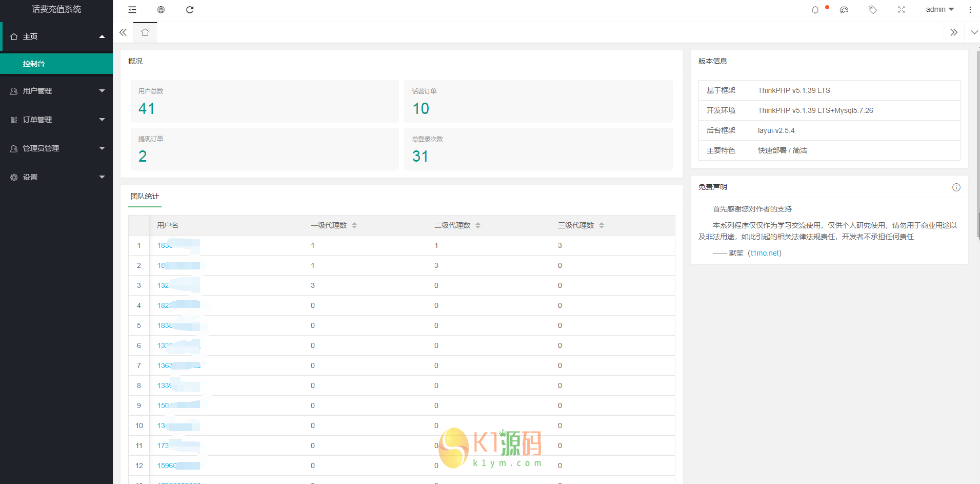Image resolution: width=980 pixels, height=484 pixels.
Task: Sort by 二级代理数 column
Action: click(478, 225)
